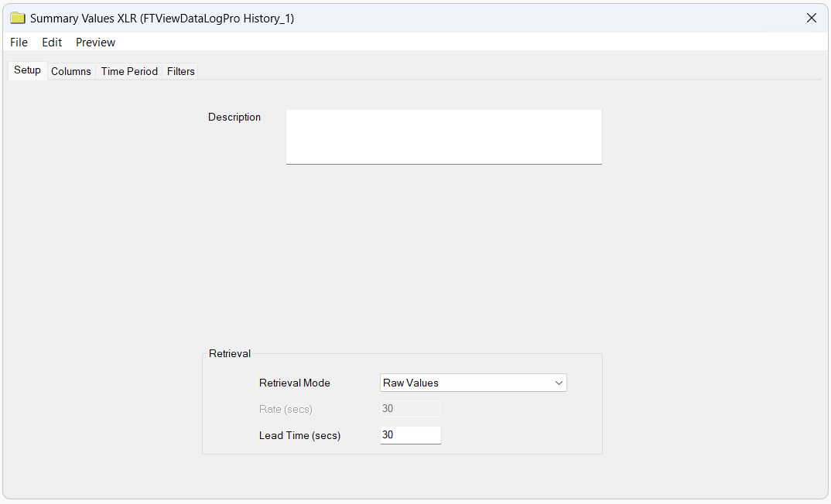Image resolution: width=831 pixels, height=504 pixels.
Task: Click the "Retrieval" group box title
Action: [x=230, y=353]
